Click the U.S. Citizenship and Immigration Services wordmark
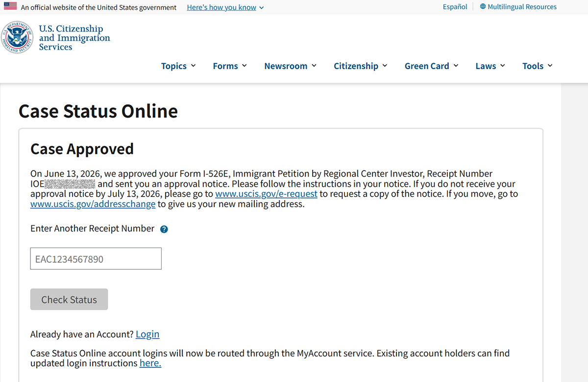 (x=74, y=38)
